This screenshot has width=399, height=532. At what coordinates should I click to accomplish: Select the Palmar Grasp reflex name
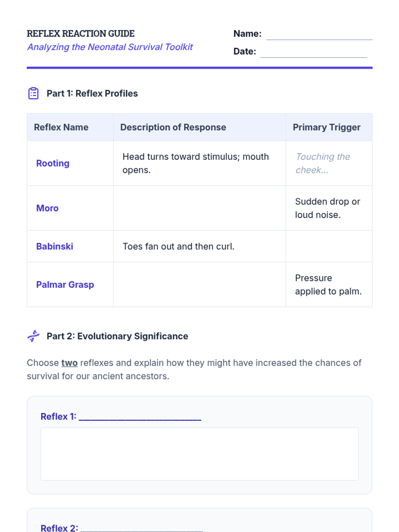tap(65, 285)
